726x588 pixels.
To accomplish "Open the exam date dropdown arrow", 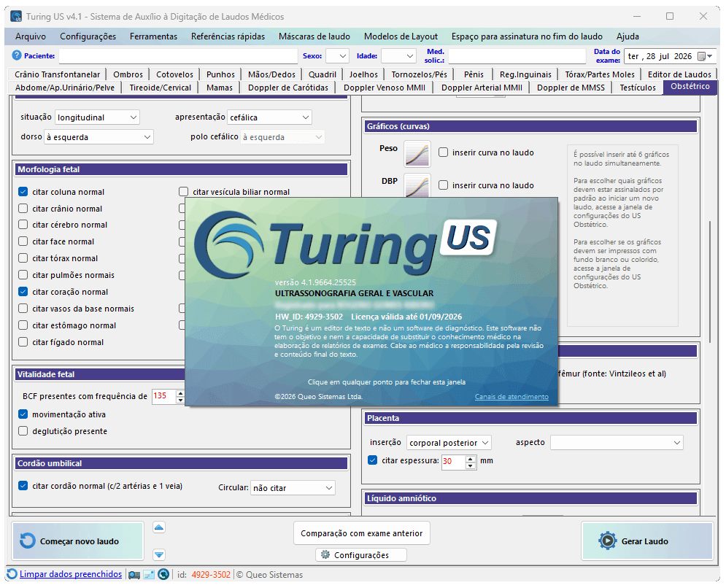I will tap(710, 56).
